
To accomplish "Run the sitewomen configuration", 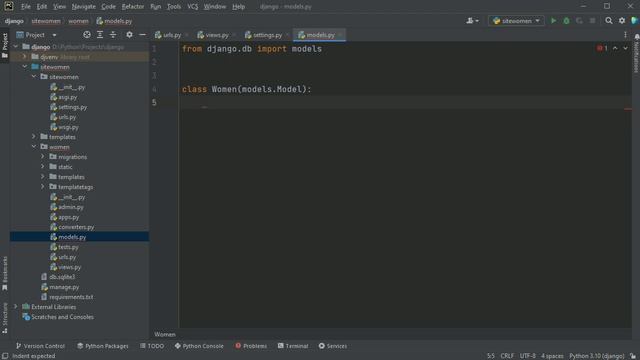I will (553, 21).
